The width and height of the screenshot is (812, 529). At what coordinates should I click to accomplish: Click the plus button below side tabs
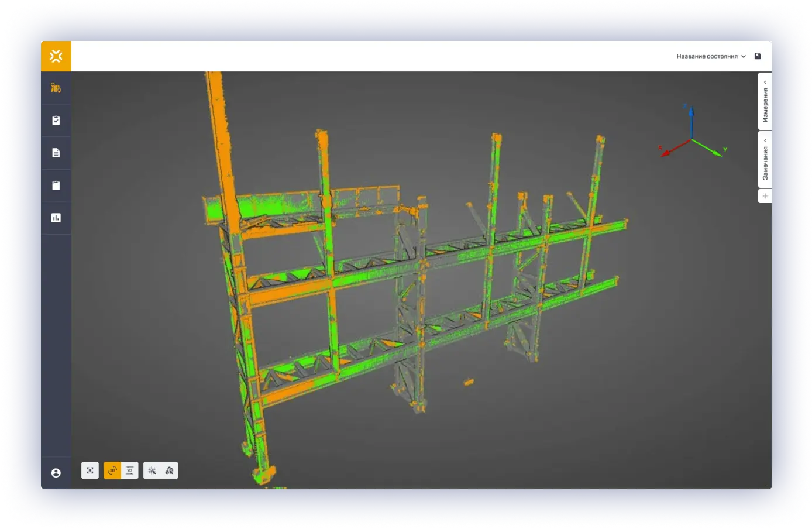(765, 196)
